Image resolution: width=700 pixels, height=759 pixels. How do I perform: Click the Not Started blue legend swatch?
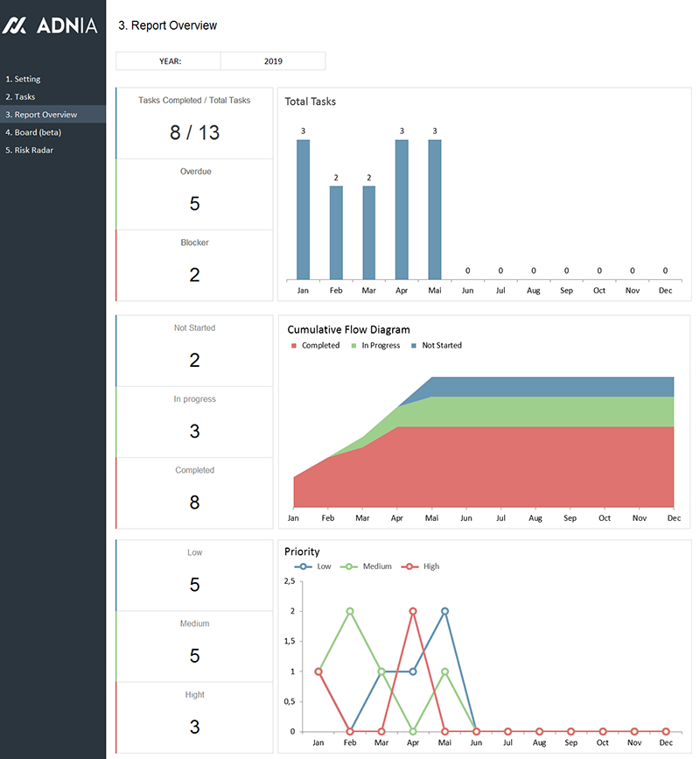point(414,346)
